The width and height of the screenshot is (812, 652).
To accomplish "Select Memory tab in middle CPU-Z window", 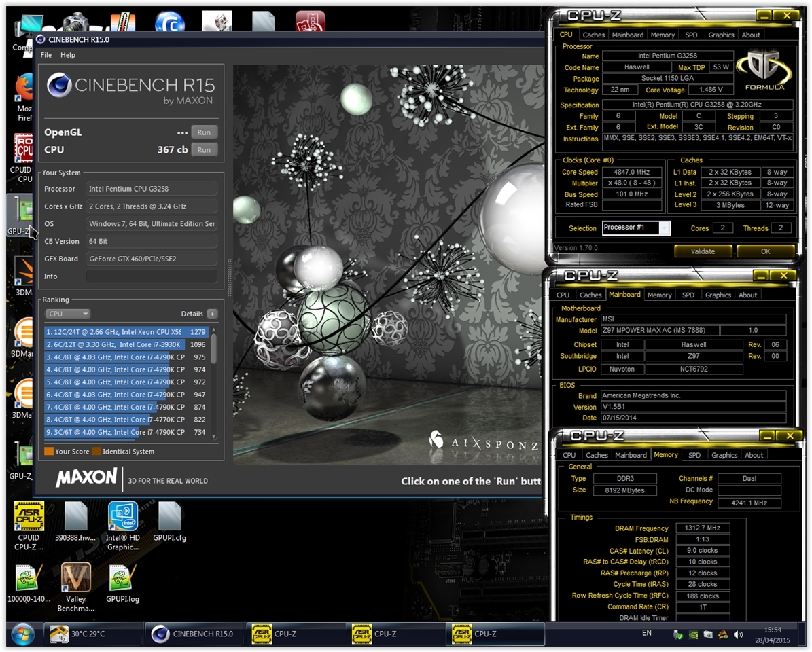I will click(x=659, y=295).
